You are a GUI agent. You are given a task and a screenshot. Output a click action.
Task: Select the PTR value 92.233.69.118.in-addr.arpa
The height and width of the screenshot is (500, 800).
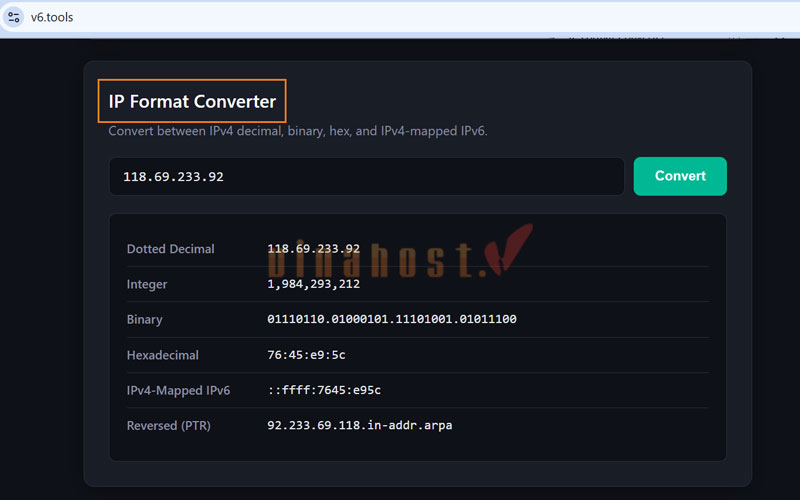pos(360,425)
